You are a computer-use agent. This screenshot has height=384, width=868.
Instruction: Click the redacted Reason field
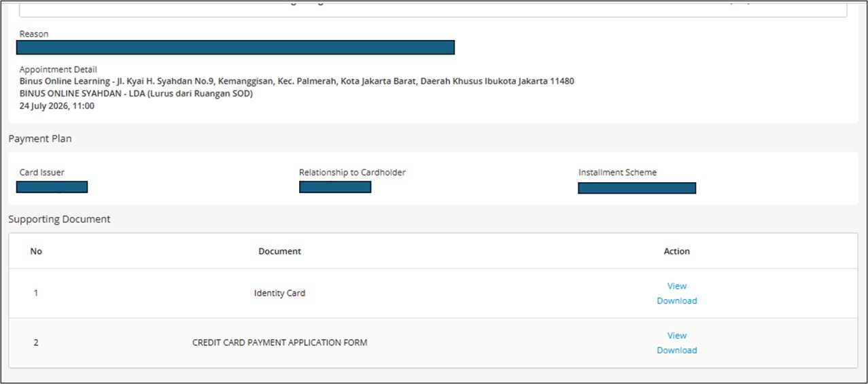tap(235, 48)
